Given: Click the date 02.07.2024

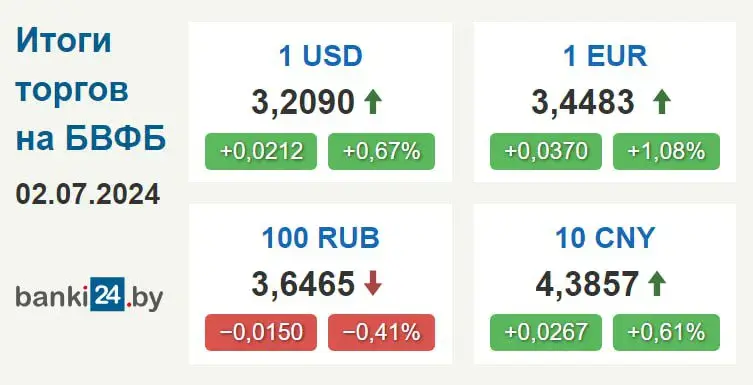Looking at the screenshot, I should pyautogui.click(x=88, y=194).
